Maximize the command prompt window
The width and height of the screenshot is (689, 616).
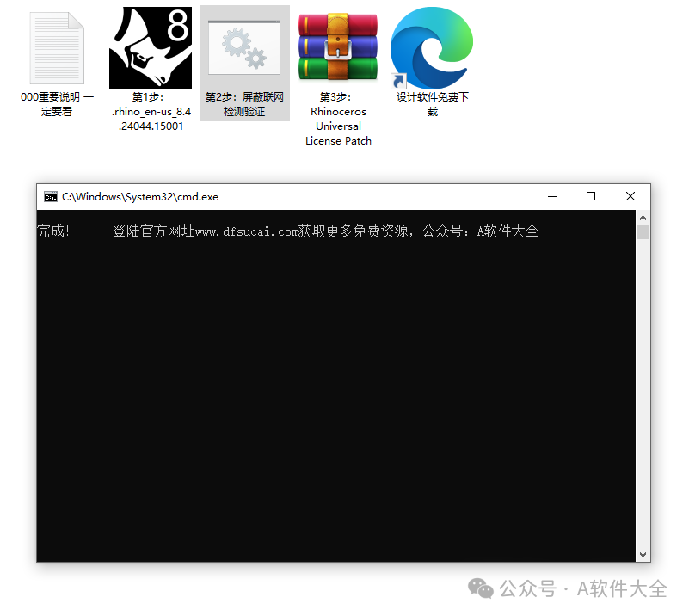[591, 196]
